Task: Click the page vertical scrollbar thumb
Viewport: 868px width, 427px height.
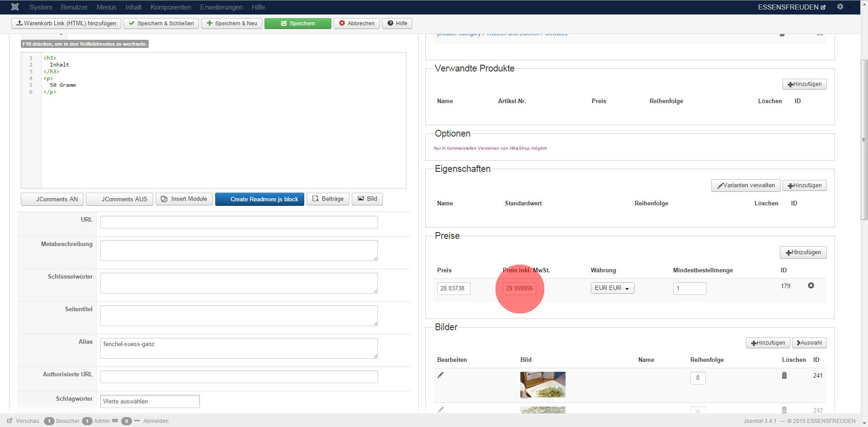Action: [864, 140]
